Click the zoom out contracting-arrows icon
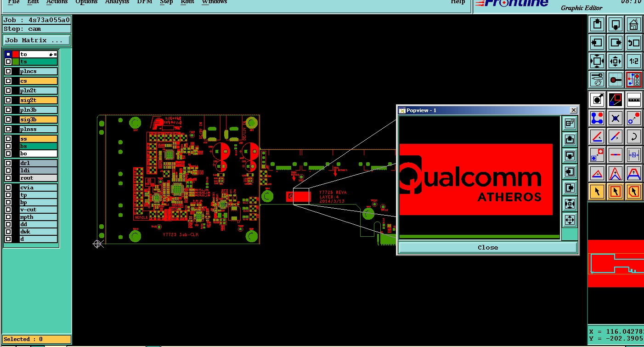 coord(616,61)
